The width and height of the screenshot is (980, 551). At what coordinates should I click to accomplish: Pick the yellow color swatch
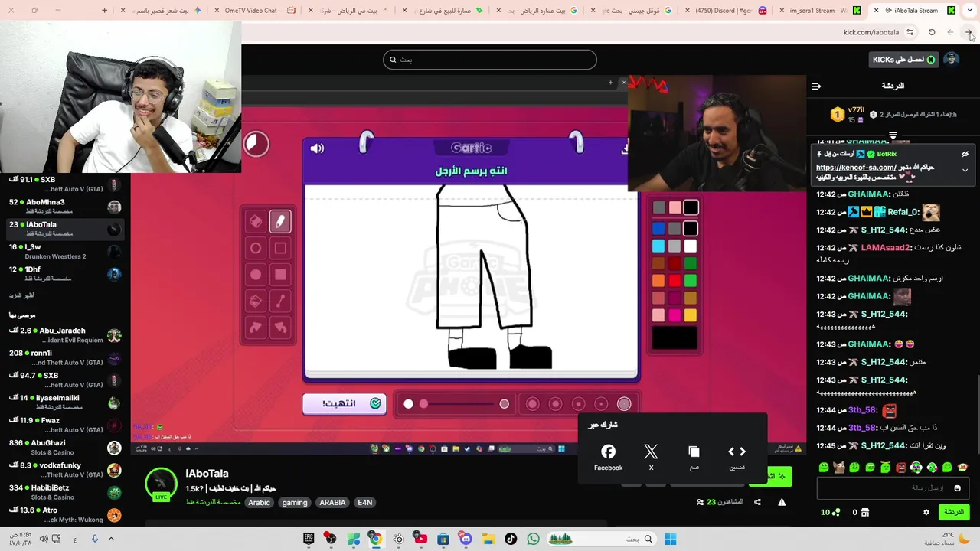click(x=691, y=315)
